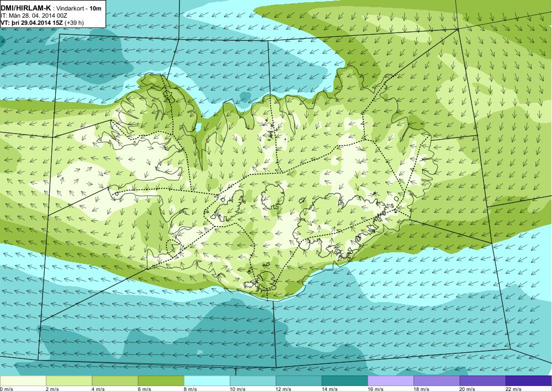Click the pale cream 0–2 m/s legend swatch
The image size is (552, 392).
click(x=23, y=381)
